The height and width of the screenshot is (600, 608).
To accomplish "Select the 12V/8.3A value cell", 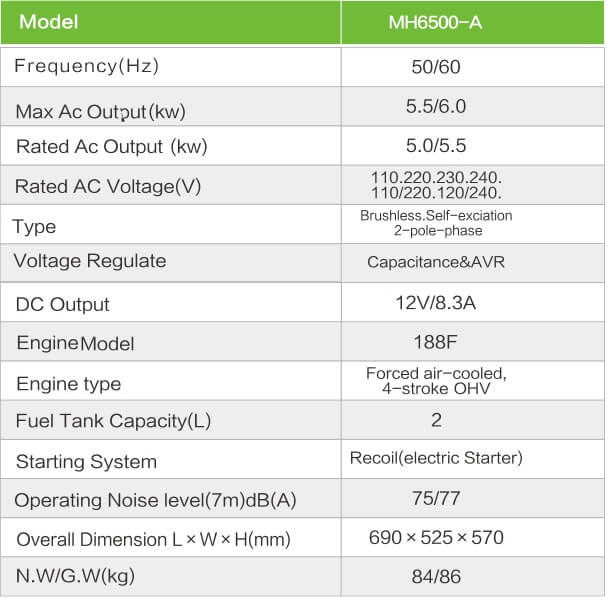I will [x=436, y=303].
